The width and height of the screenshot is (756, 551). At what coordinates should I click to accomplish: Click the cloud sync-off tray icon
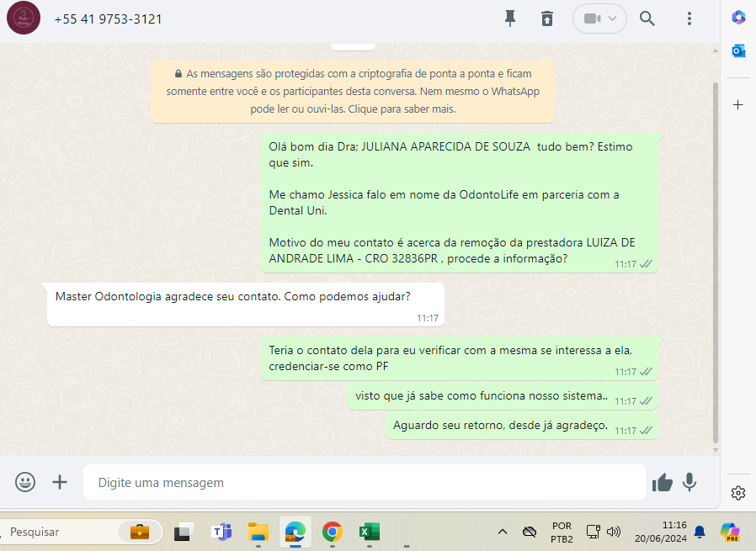530,532
